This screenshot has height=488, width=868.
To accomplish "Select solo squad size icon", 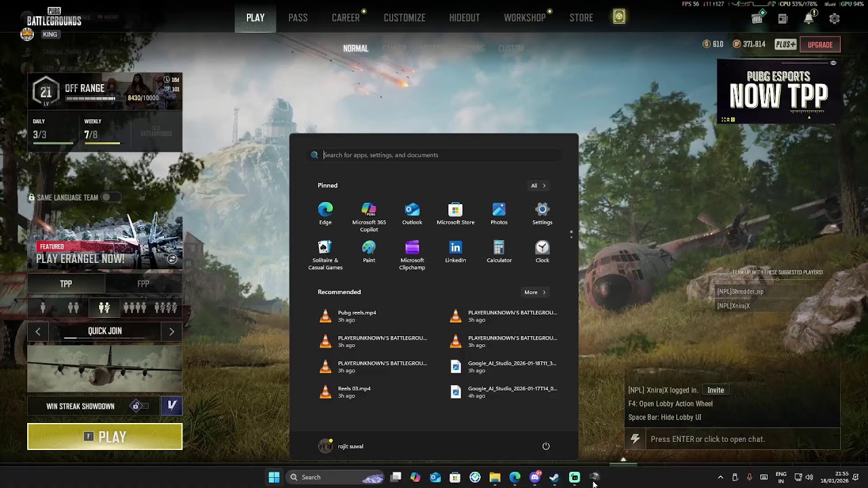I will tap(43, 308).
